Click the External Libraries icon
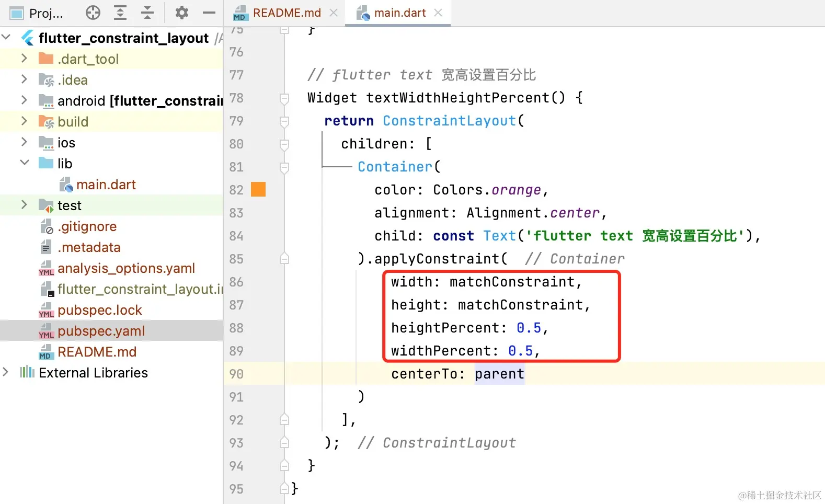 27,372
